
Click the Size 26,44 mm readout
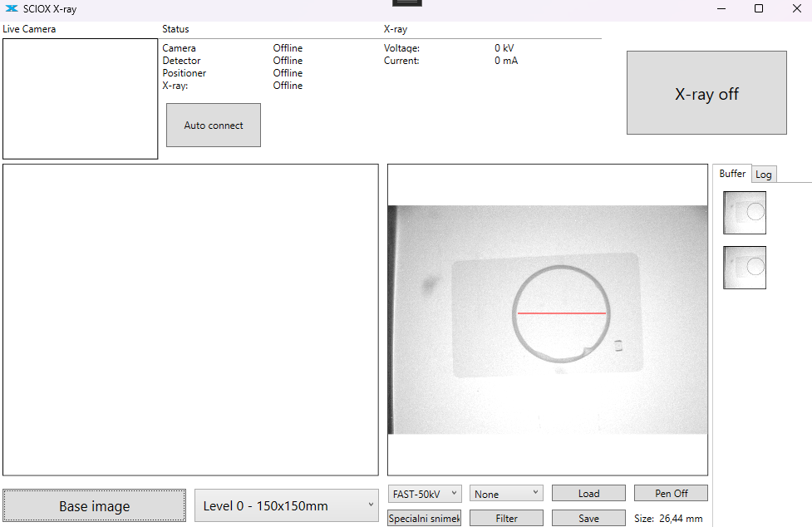pyautogui.click(x=668, y=518)
